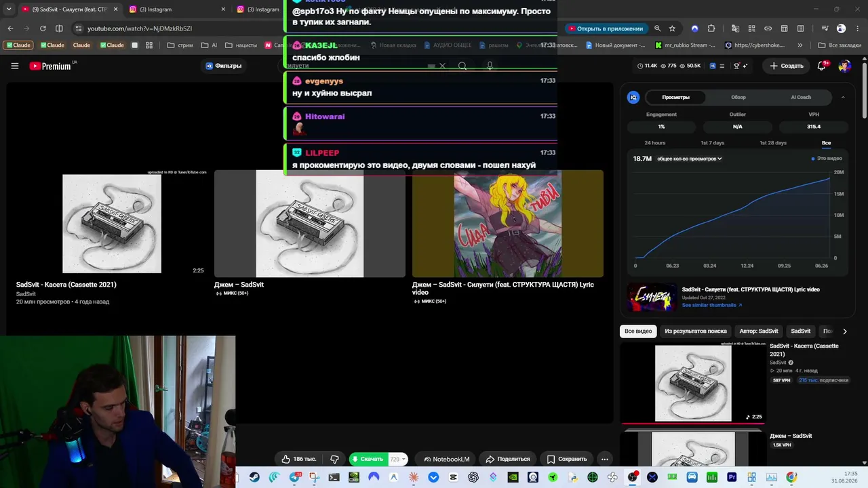Collapse the vidIQ panel with the chevron
The height and width of the screenshot is (488, 868).
click(843, 97)
